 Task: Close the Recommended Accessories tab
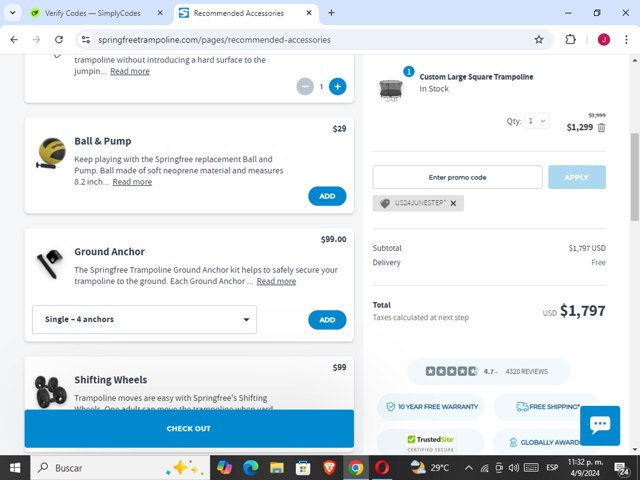point(309,13)
